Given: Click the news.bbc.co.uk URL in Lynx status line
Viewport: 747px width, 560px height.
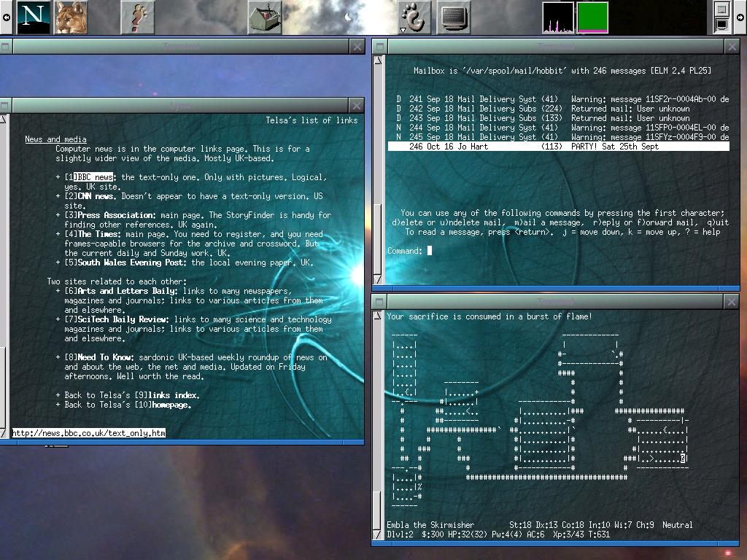Looking at the screenshot, I should (x=89, y=433).
